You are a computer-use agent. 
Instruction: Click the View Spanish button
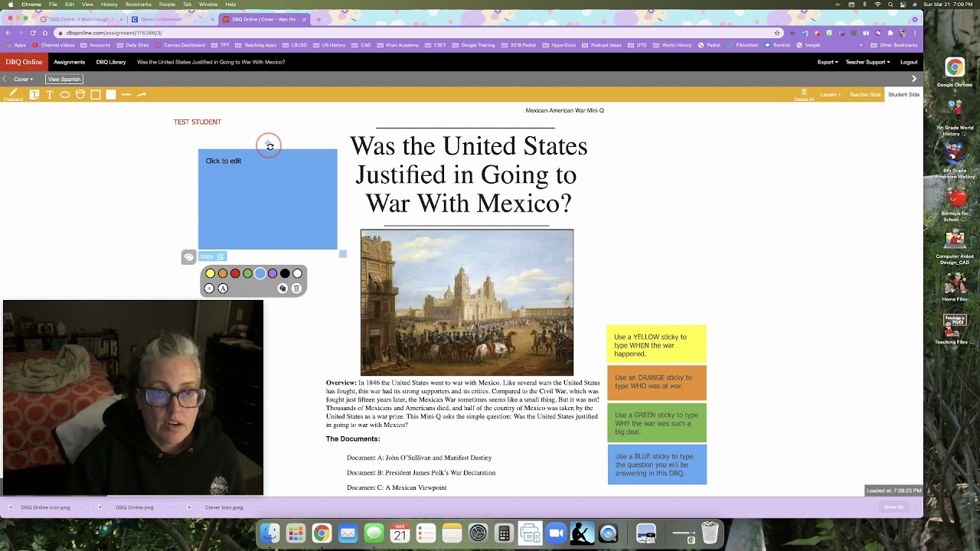click(64, 79)
